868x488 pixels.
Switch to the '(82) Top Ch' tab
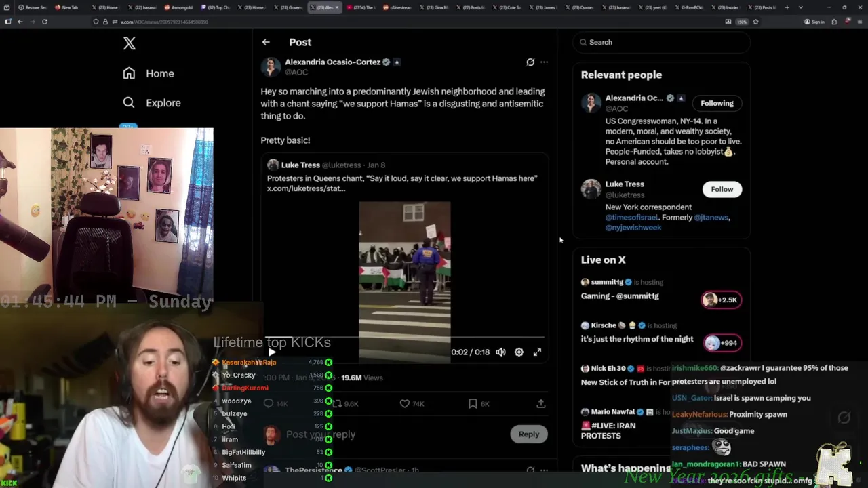(x=216, y=7)
